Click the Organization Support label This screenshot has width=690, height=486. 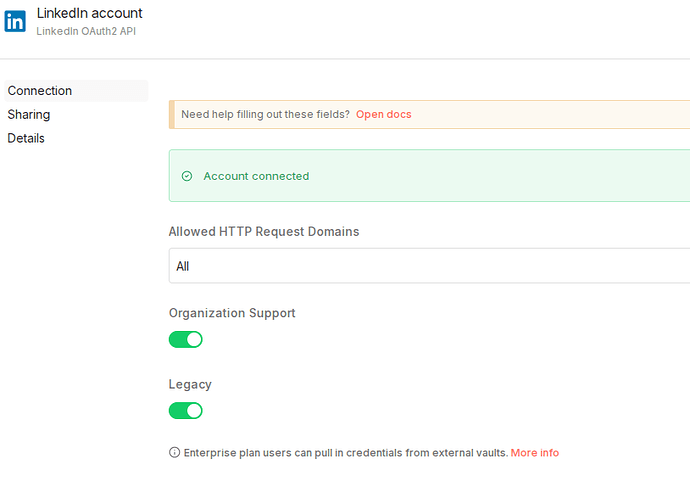tap(232, 313)
